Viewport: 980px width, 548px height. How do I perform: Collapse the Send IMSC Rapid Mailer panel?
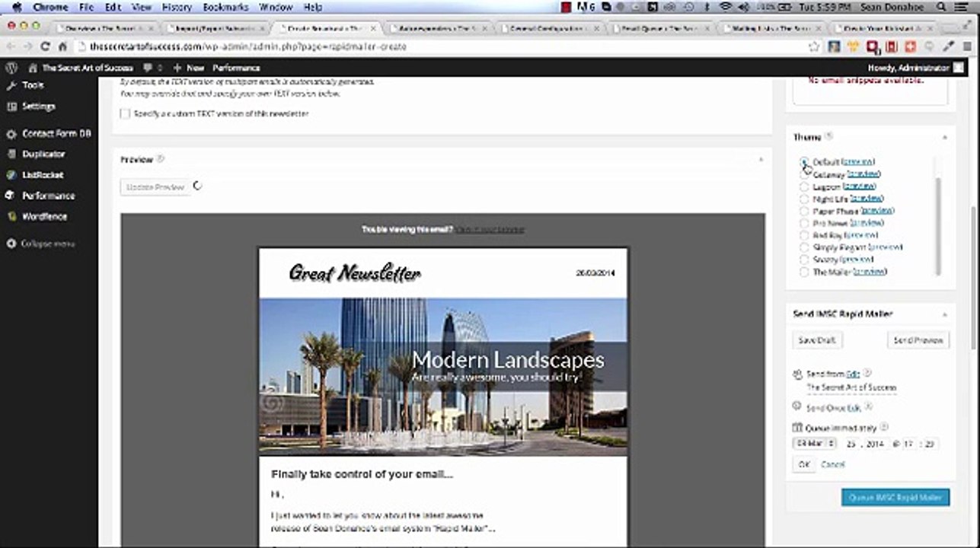pyautogui.click(x=944, y=314)
